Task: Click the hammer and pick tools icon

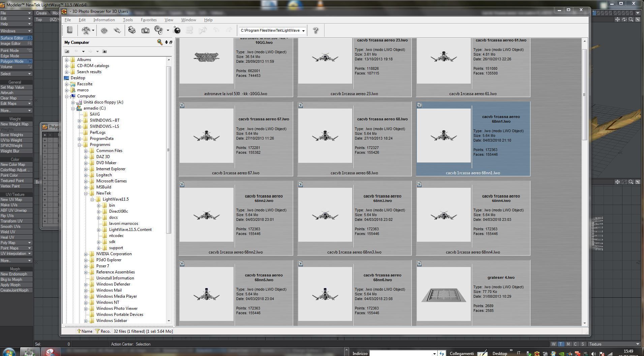Action: 86,30
